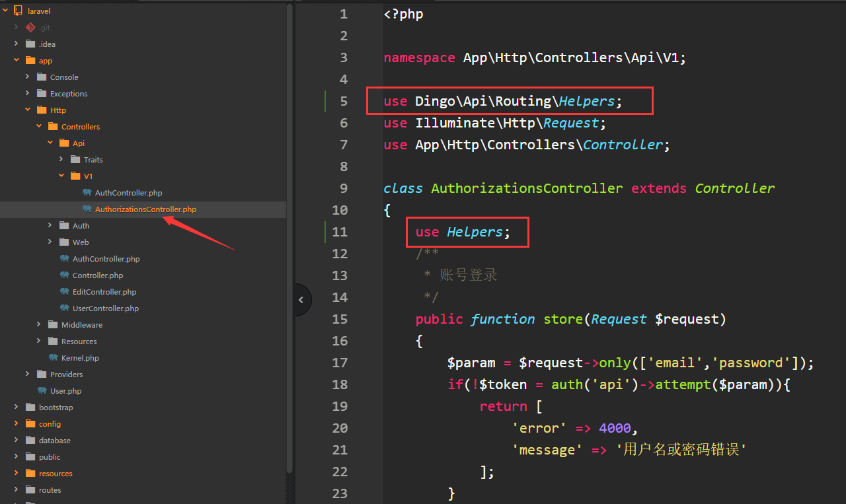Click the orange app folder icon

pyautogui.click(x=30, y=61)
